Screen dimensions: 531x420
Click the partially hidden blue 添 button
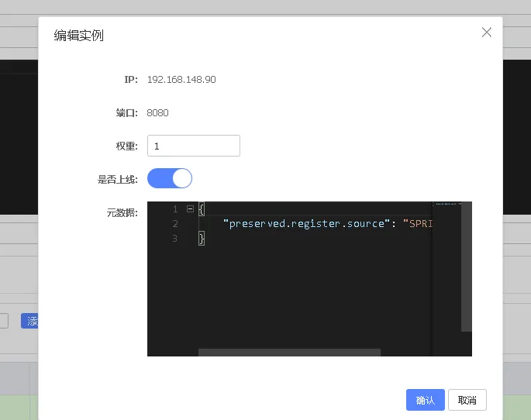[x=30, y=321]
